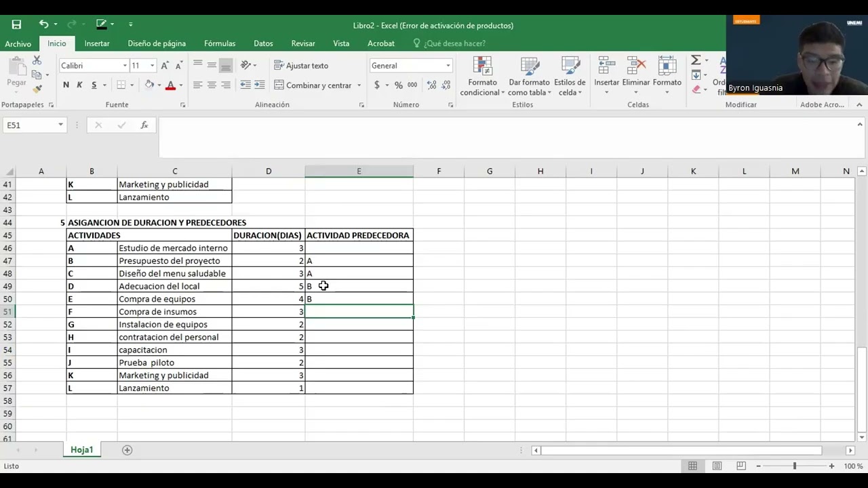This screenshot has height=488, width=868.
Task: Click the Pegar paste button
Action: pos(16,73)
